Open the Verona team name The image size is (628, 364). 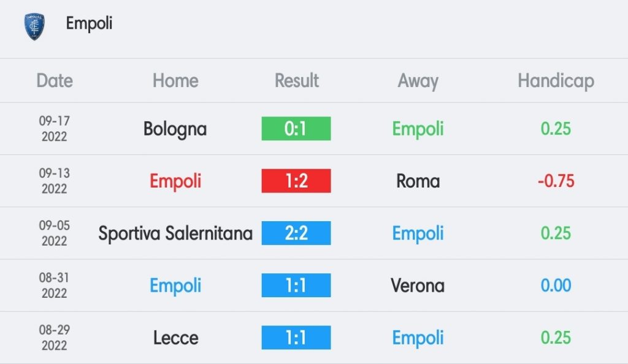(x=418, y=286)
